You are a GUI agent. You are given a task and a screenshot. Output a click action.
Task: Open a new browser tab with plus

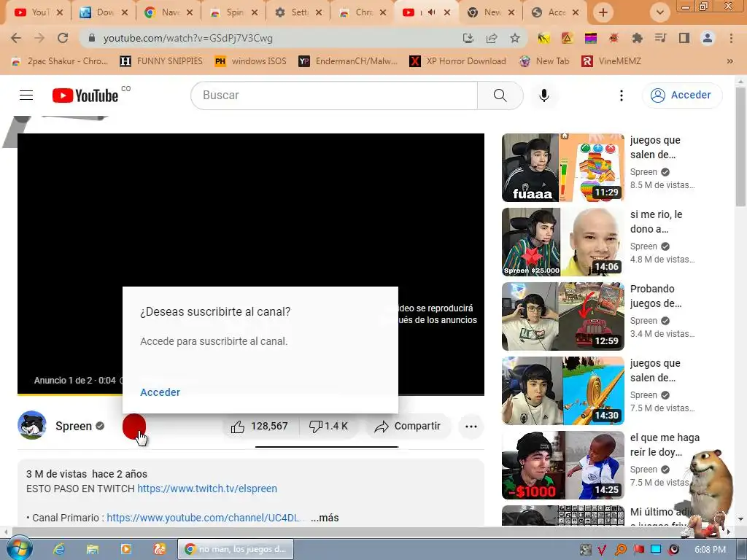[603, 12]
